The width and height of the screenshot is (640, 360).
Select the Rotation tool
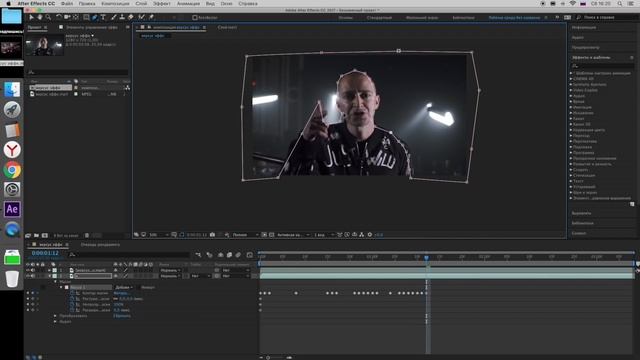(x=59, y=17)
